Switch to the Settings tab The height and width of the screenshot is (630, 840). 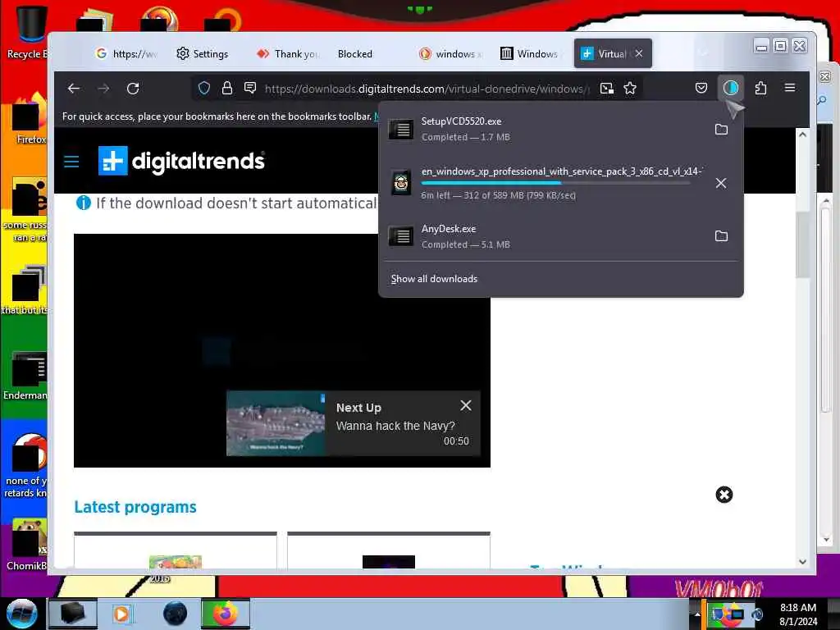203,53
